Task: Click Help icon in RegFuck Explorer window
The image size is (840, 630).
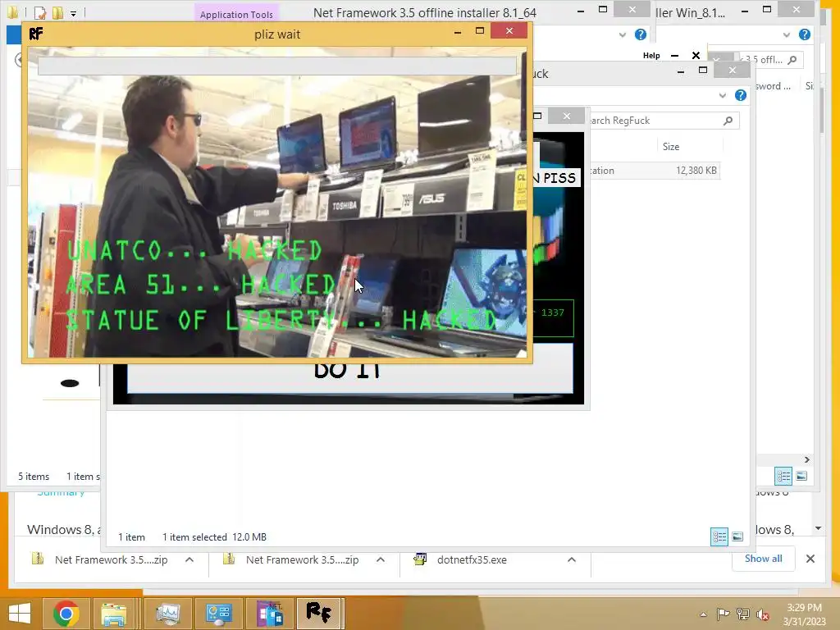Action: [741, 95]
